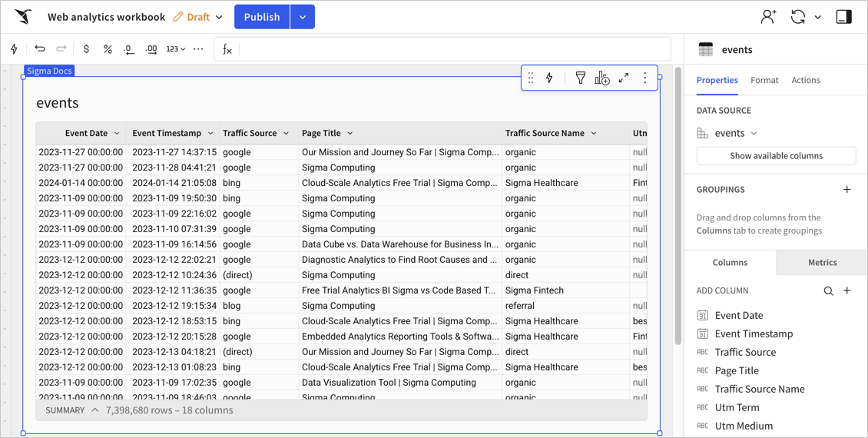Click the redo arrow
868x438 pixels.
pyautogui.click(x=61, y=48)
